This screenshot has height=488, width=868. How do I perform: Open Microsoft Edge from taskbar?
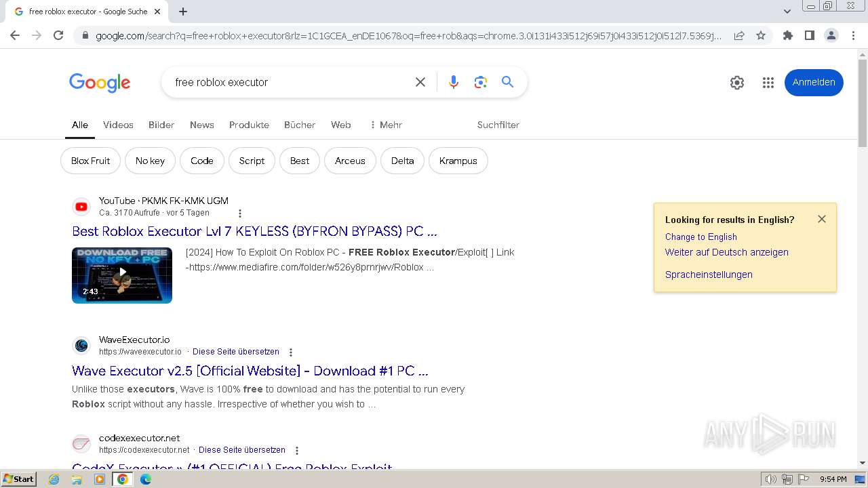point(145,479)
